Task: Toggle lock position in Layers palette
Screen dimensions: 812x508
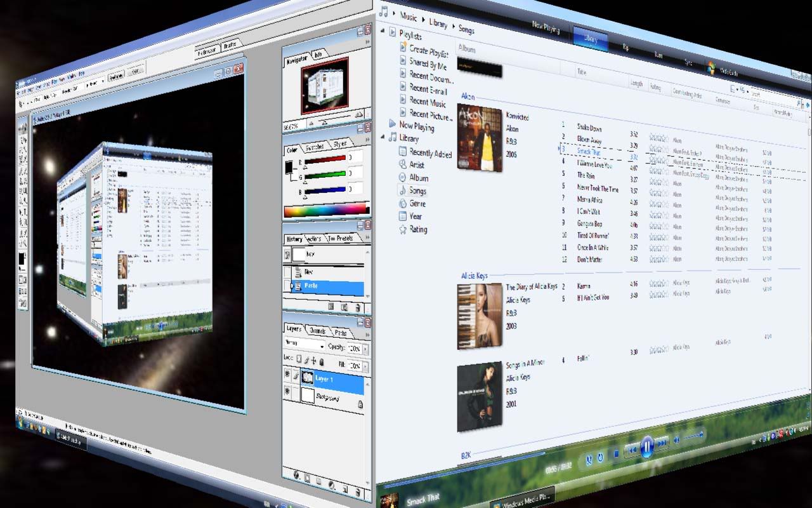Action: tap(313, 362)
